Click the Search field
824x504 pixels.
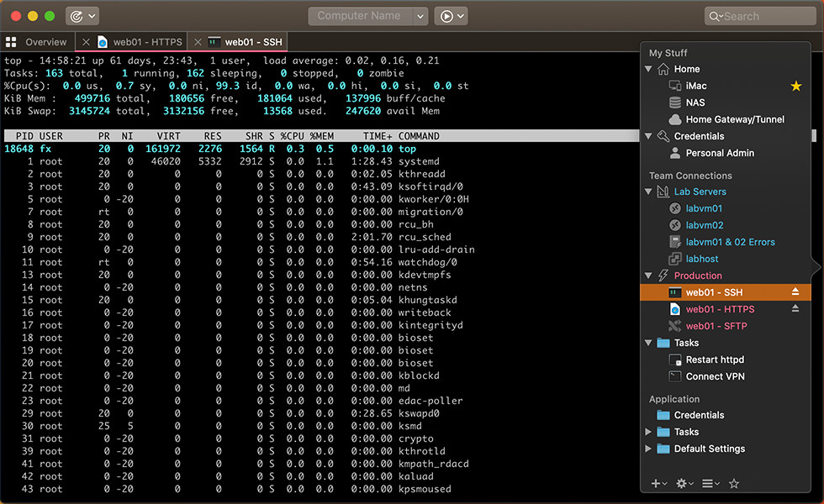click(x=760, y=16)
